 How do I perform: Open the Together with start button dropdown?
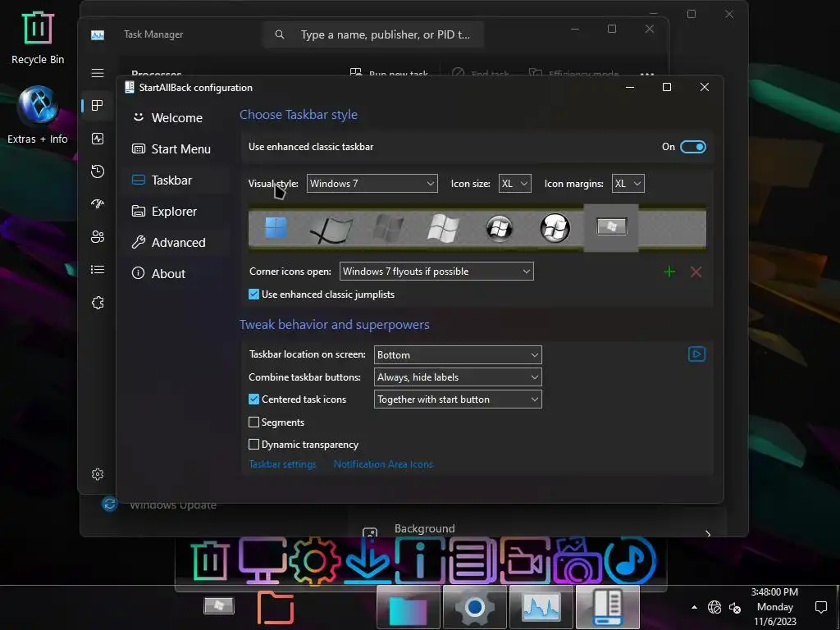tap(458, 399)
